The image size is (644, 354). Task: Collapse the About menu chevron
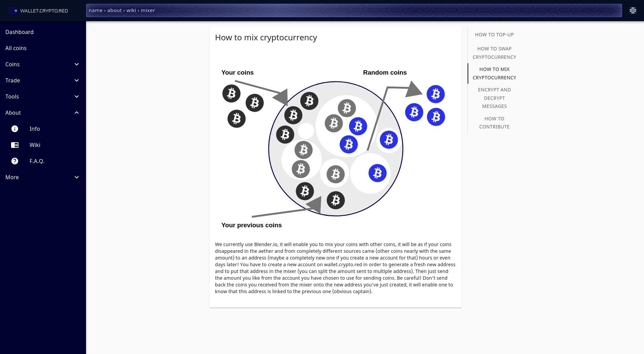(77, 113)
